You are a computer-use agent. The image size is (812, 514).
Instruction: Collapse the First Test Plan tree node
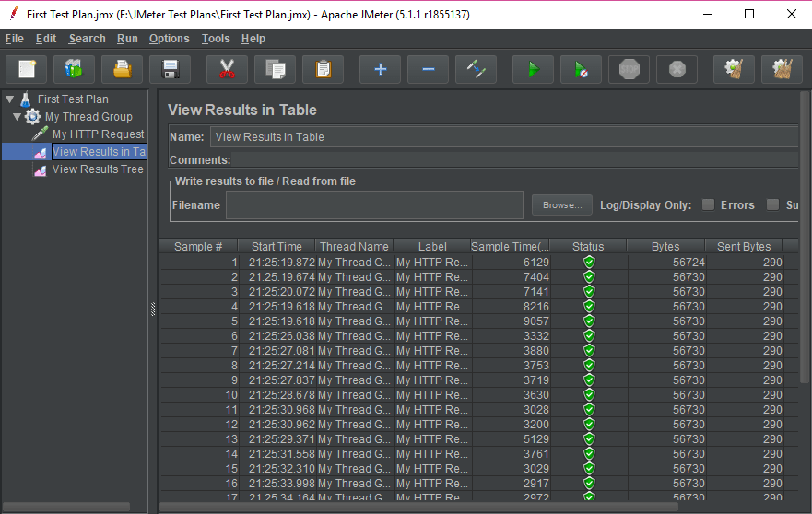click(10, 99)
